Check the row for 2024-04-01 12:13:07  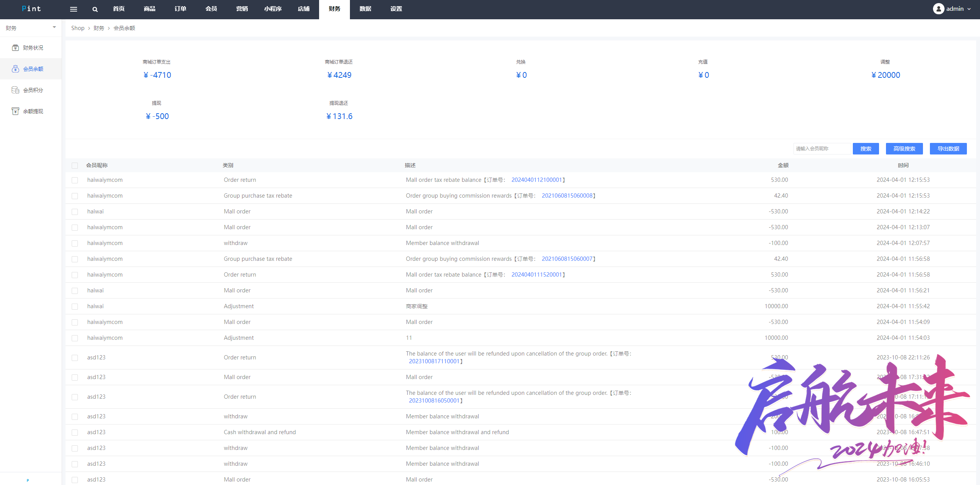click(75, 228)
